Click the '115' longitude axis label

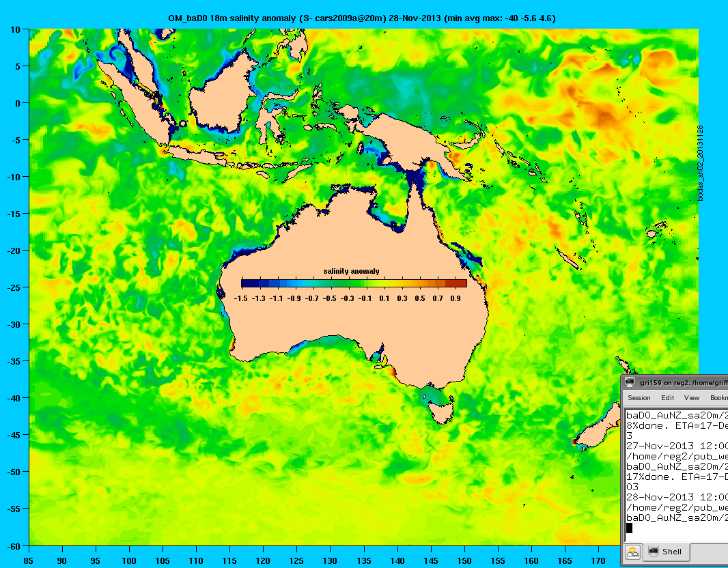pos(229,560)
